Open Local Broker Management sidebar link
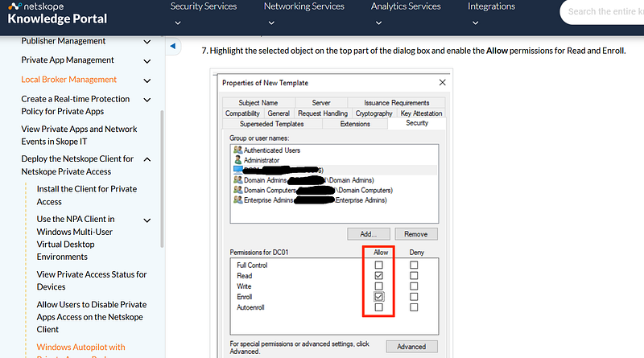The width and height of the screenshot is (644, 358). point(69,80)
